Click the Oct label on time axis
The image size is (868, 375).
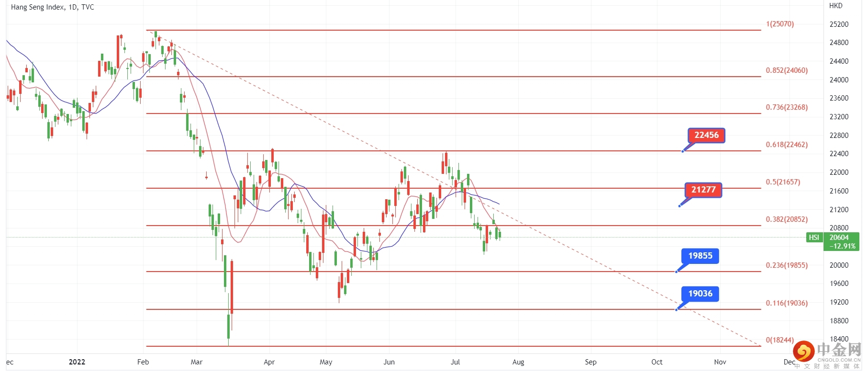click(657, 362)
